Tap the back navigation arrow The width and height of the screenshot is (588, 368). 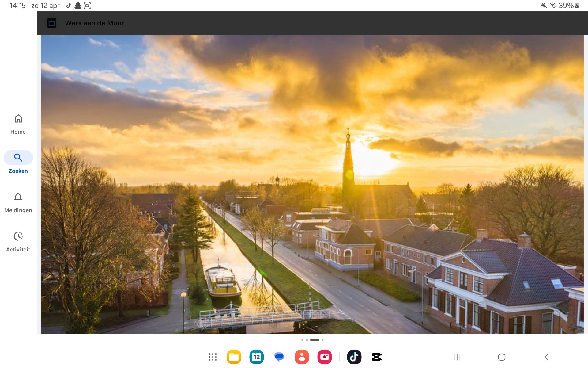tap(547, 357)
